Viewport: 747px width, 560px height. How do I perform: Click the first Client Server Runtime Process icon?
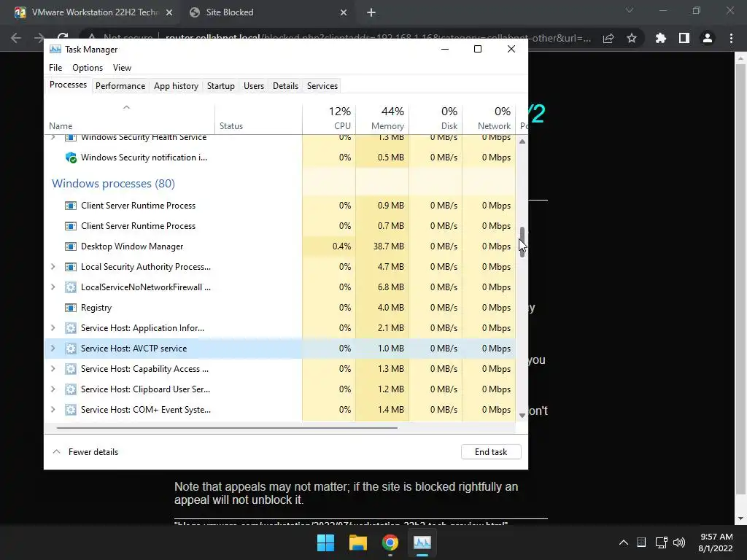71,206
